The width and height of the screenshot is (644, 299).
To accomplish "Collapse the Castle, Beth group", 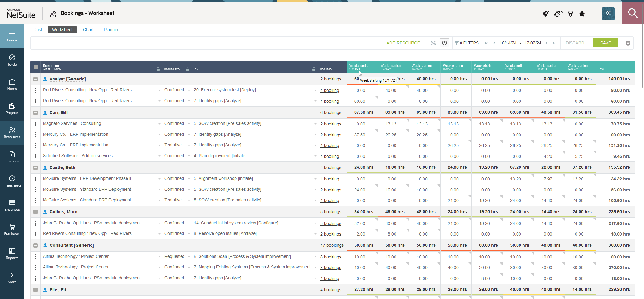I will (35, 168).
